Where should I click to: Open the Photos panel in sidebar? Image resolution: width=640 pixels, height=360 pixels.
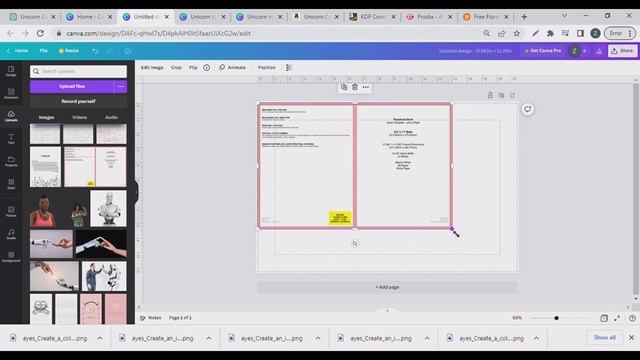click(11, 211)
